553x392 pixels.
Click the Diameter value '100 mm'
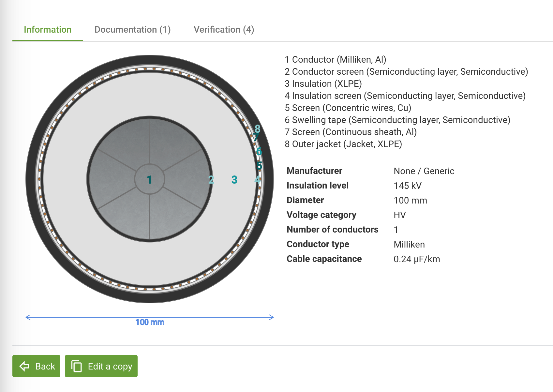(x=411, y=200)
